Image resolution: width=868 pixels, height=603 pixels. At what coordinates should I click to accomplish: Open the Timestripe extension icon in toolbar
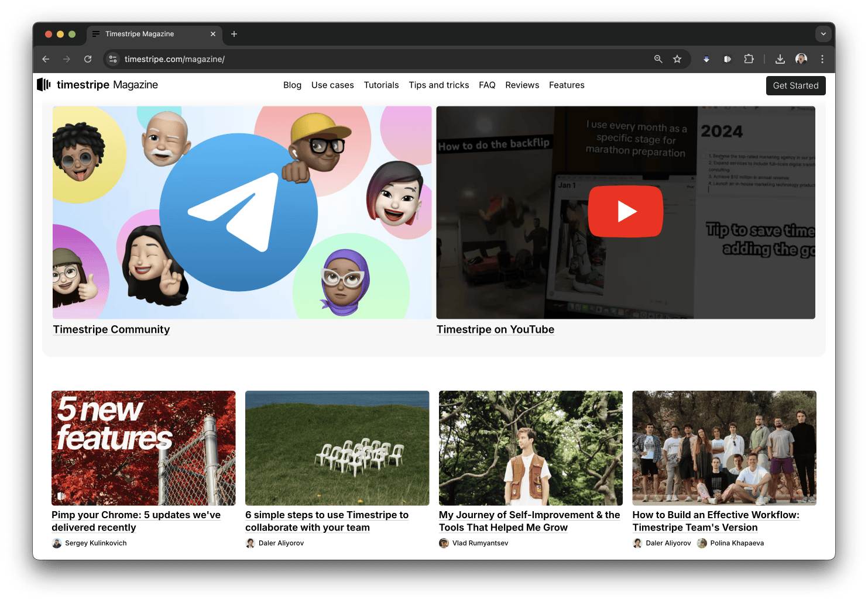(728, 59)
